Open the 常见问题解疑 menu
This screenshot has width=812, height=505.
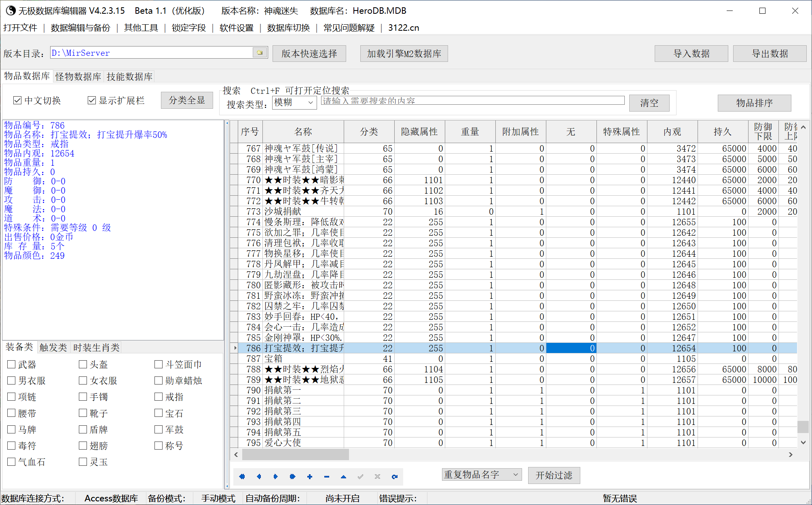click(x=349, y=28)
